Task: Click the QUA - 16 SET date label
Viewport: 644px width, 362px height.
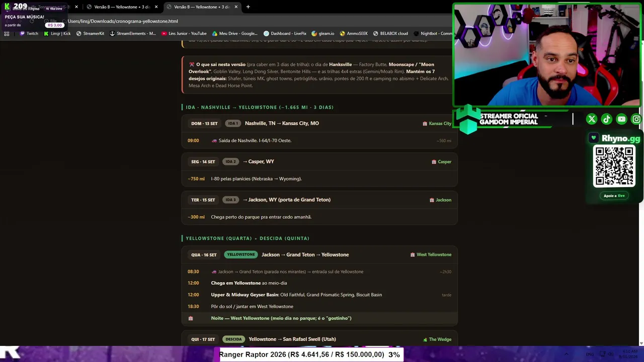Action: (x=204, y=255)
